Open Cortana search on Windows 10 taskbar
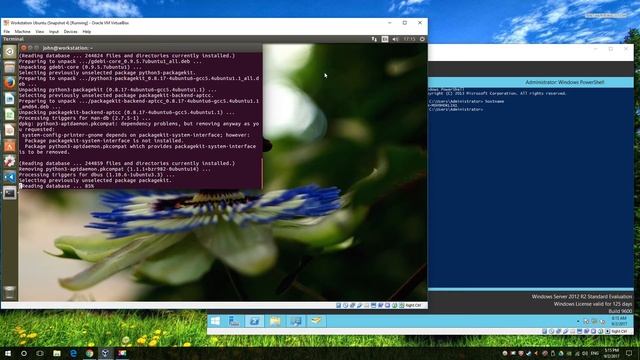 tap(24, 353)
